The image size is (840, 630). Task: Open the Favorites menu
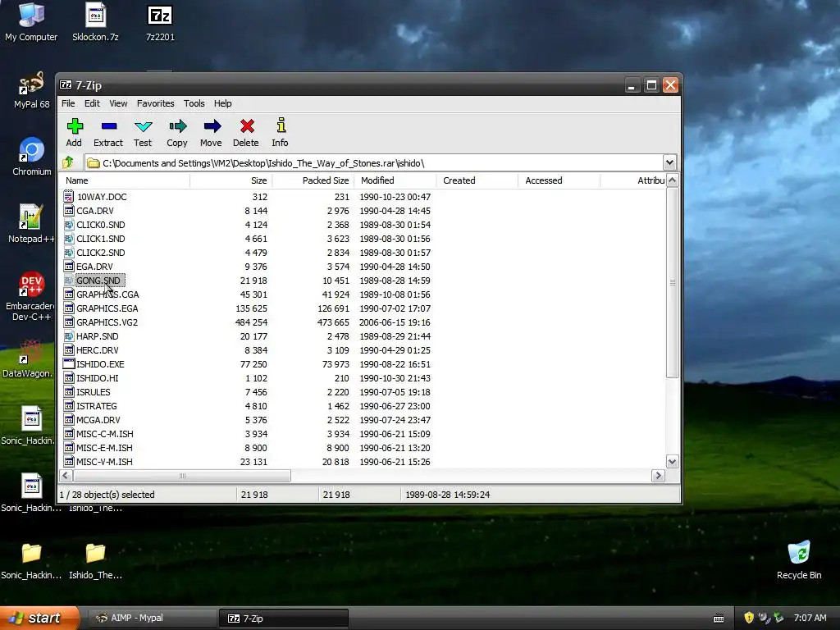pyautogui.click(x=155, y=103)
